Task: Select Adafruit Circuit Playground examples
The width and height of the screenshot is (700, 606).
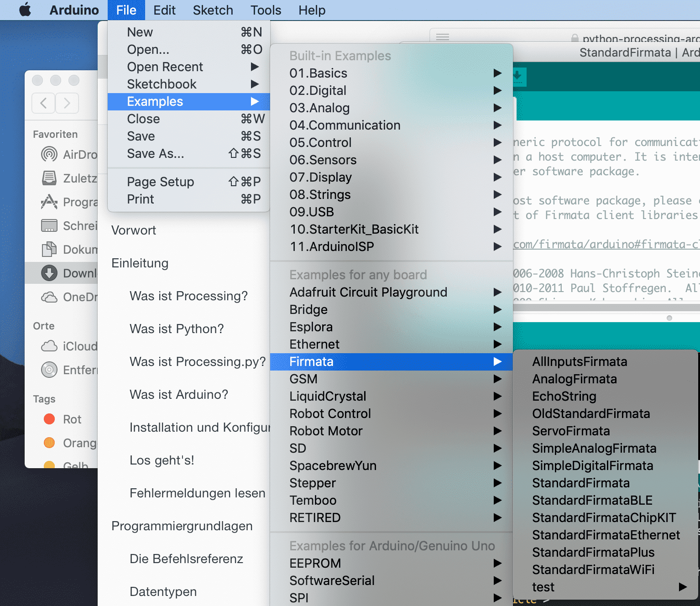Action: pos(392,292)
